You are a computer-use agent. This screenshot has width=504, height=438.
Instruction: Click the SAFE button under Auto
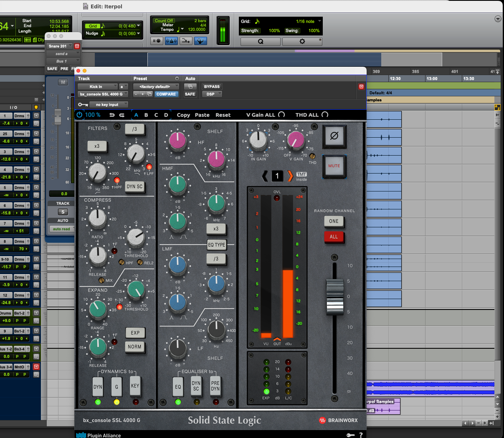click(x=190, y=94)
